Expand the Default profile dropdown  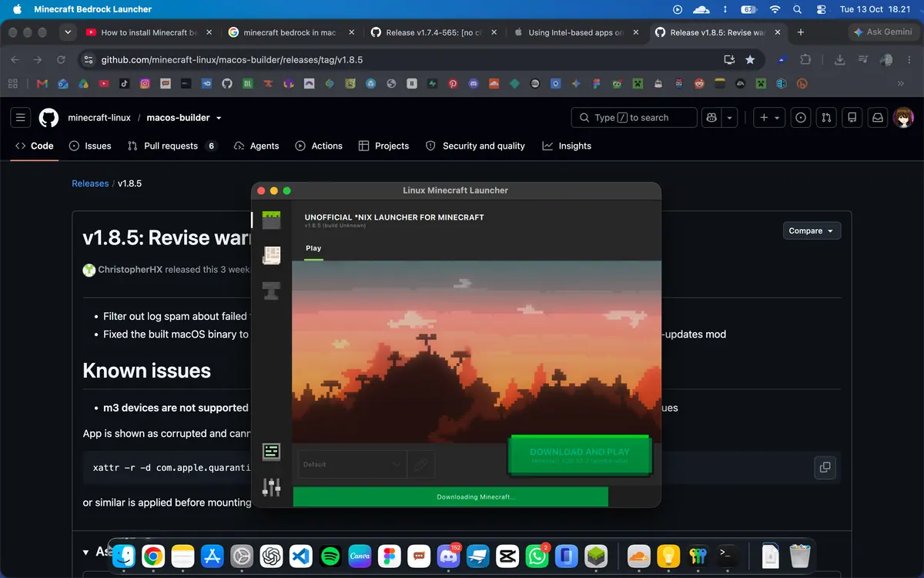click(353, 465)
